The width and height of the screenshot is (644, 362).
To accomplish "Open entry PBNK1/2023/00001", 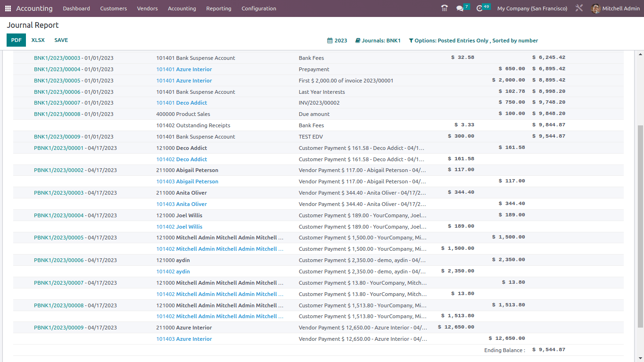I will pyautogui.click(x=59, y=148).
